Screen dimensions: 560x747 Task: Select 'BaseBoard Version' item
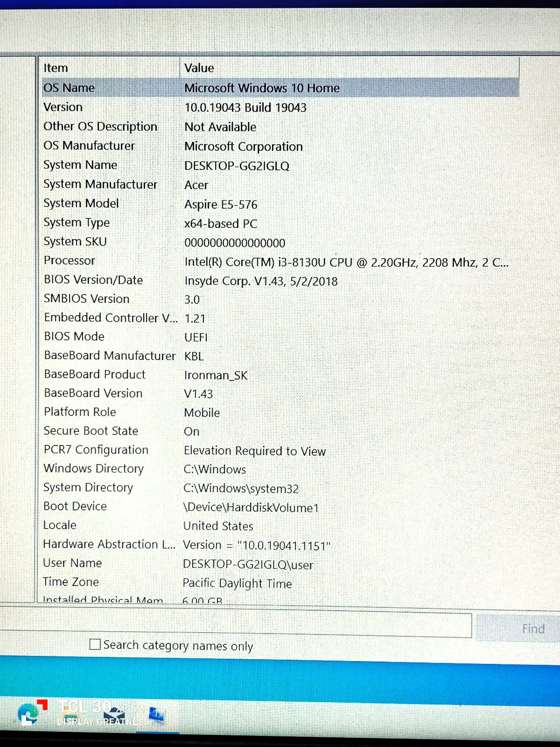pyautogui.click(x=93, y=393)
